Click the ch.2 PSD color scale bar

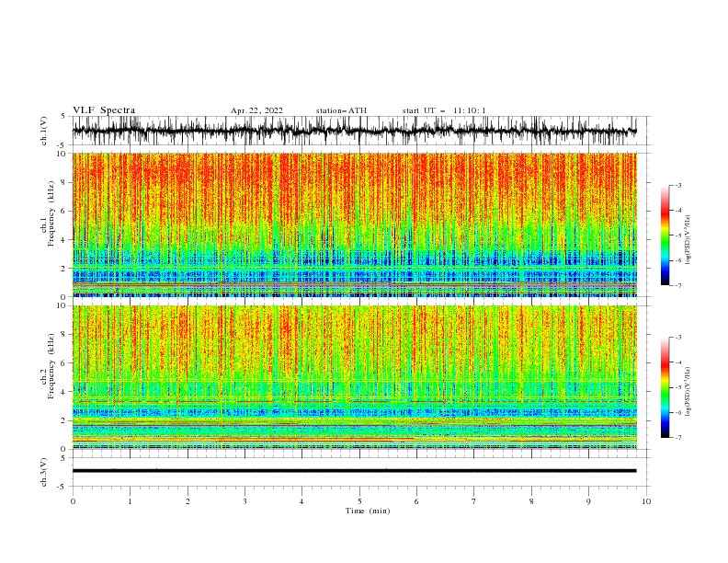tap(665, 387)
